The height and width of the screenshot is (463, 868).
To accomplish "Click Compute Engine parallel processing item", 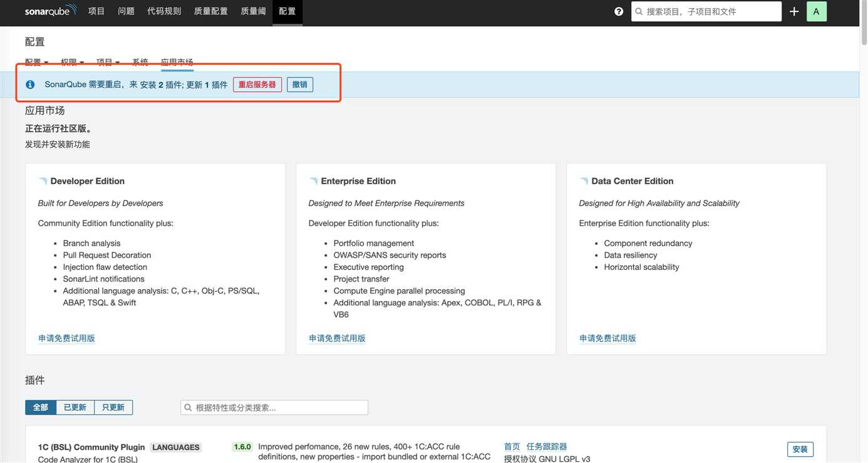I will 400,291.
